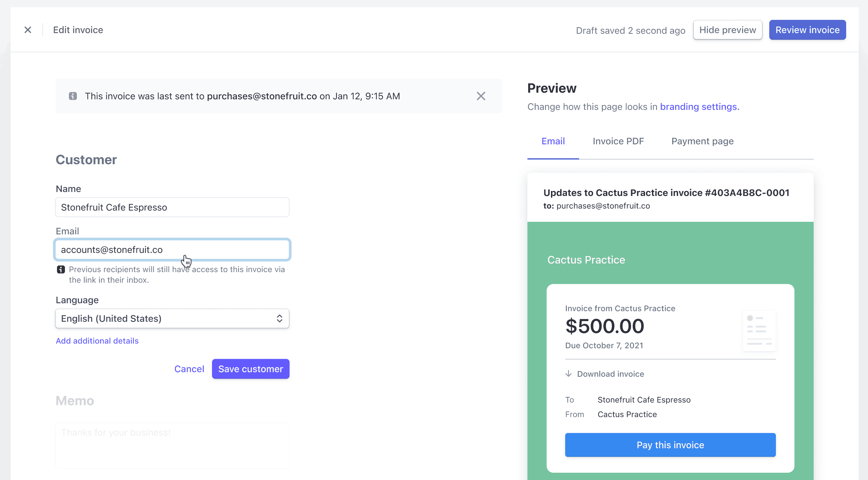Click the customer email input field
This screenshot has width=868, height=480.
click(172, 249)
